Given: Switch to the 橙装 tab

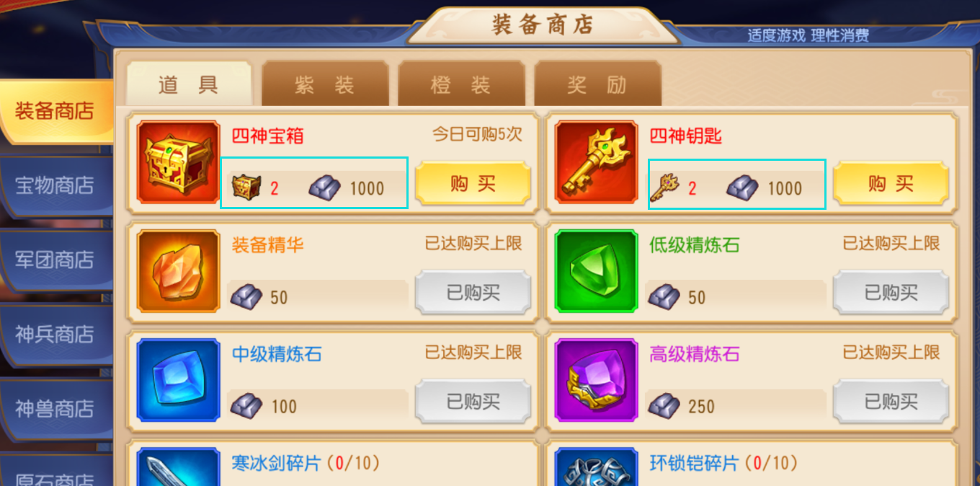Looking at the screenshot, I should coord(461,84).
